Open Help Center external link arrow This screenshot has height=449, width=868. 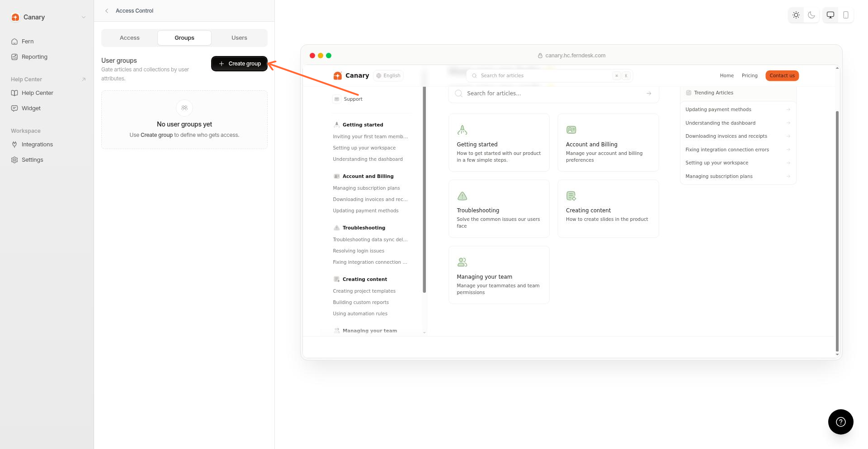click(x=84, y=80)
